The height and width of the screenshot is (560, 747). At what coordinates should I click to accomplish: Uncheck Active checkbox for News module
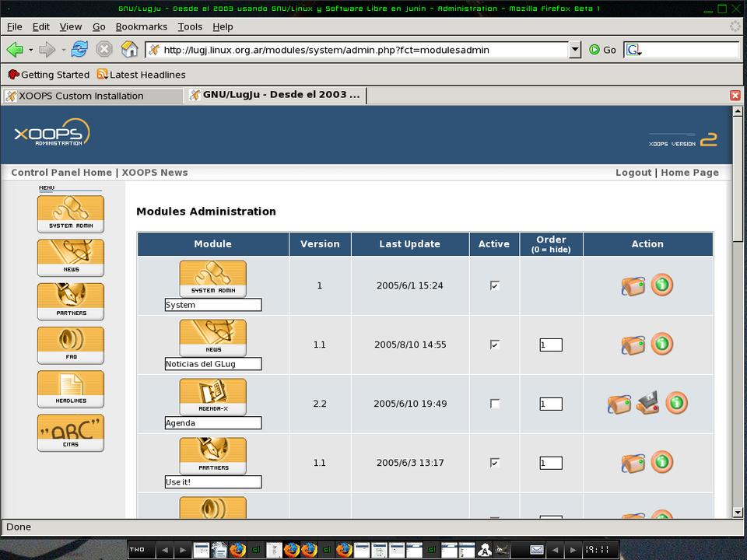pyautogui.click(x=494, y=345)
